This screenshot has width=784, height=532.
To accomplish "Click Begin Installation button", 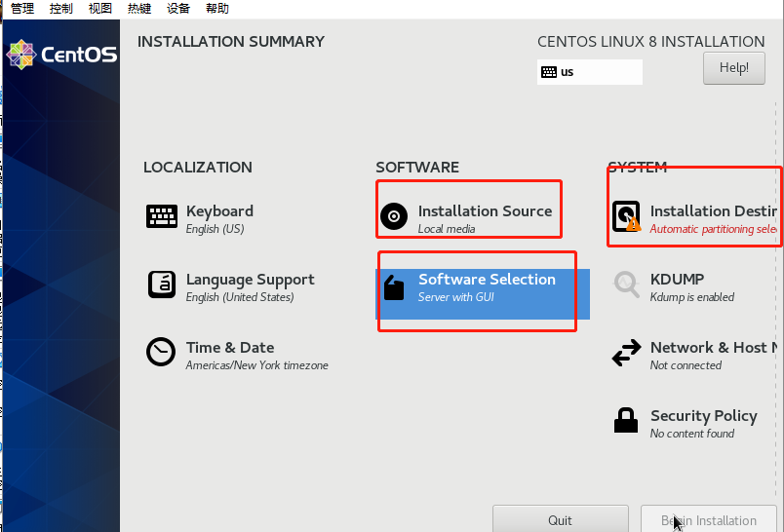I will 709,519.
